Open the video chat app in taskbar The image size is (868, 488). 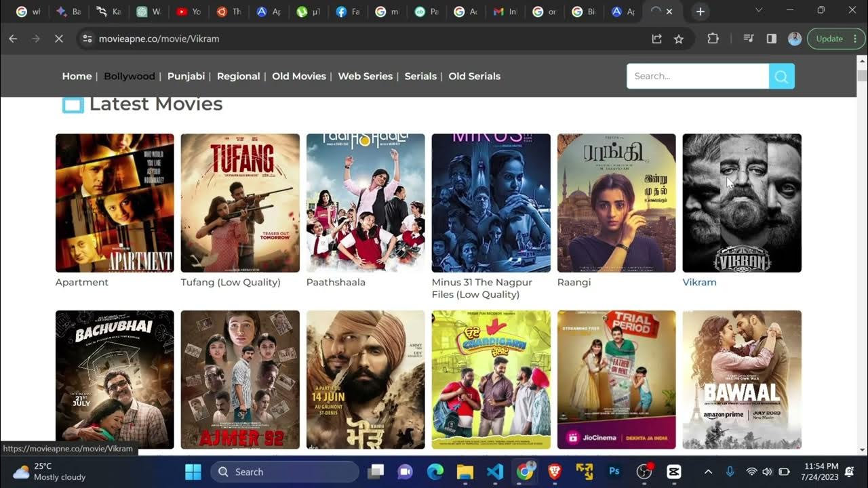405,472
